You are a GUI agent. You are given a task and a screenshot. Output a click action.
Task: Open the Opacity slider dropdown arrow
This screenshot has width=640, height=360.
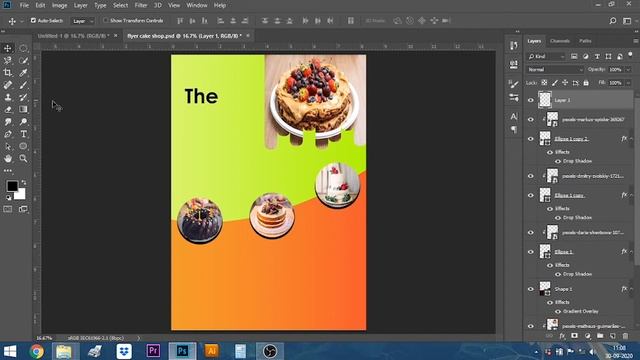628,70
